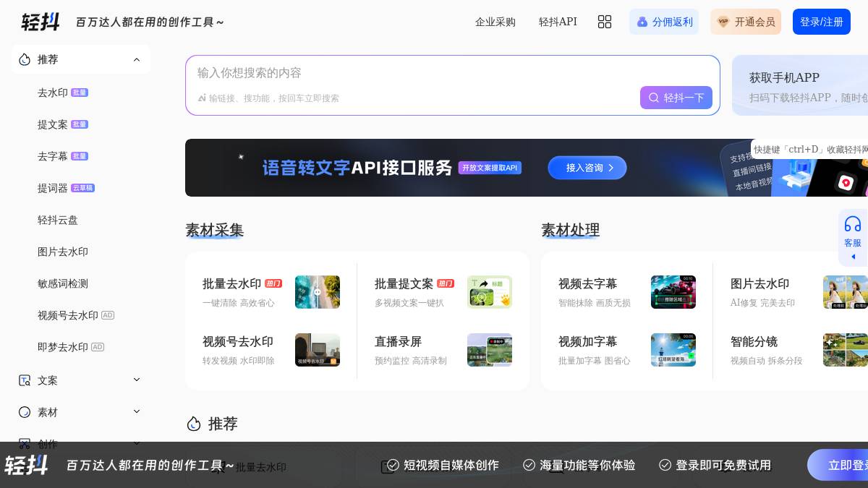Click 智能分镜 thumbnail image

(846, 350)
